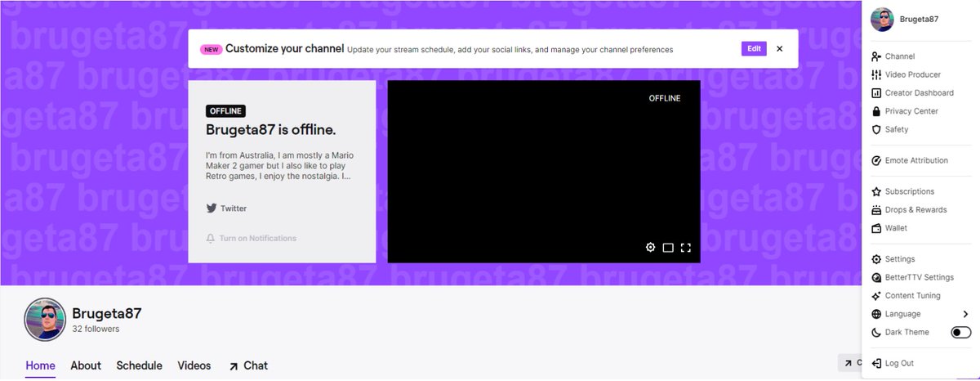The image size is (980, 381).
Task: Toggle the Dark Theme switch
Action: coord(961,333)
